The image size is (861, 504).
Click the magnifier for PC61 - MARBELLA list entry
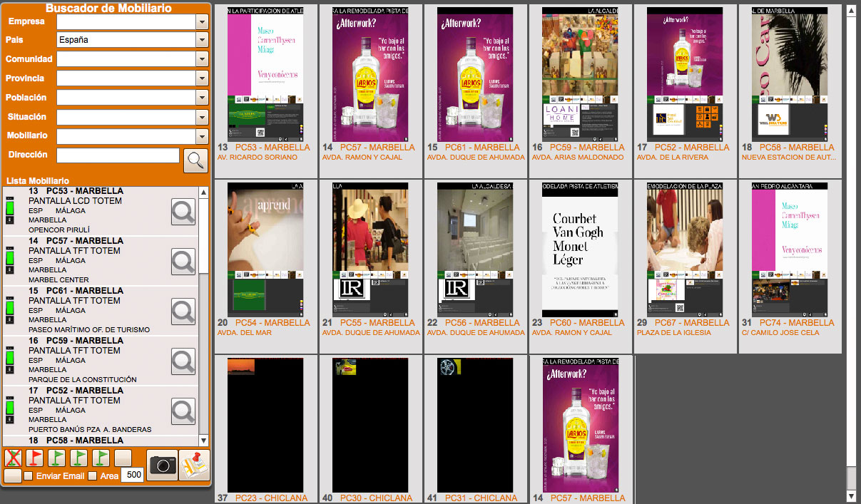tap(183, 312)
